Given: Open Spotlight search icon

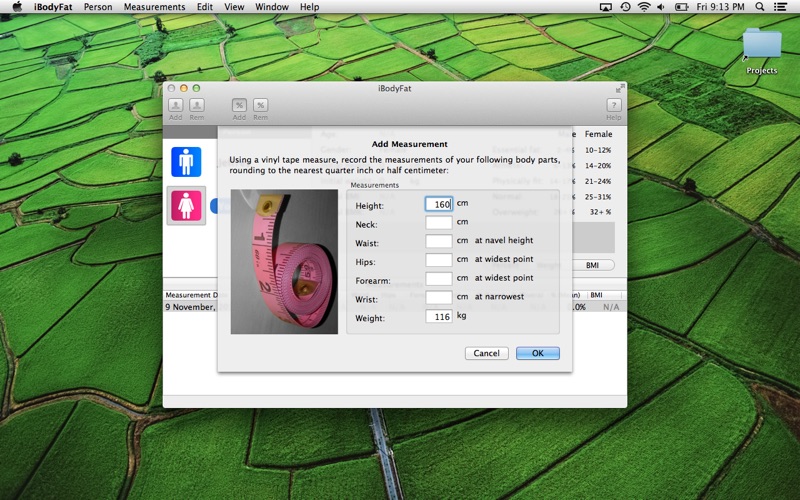Looking at the screenshot, I should click(x=760, y=7).
